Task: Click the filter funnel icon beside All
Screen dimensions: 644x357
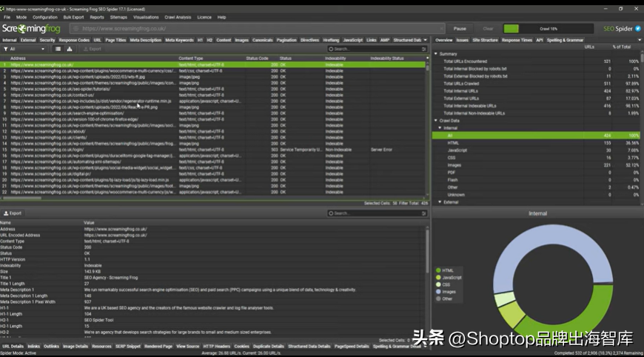Action: tap(6, 49)
